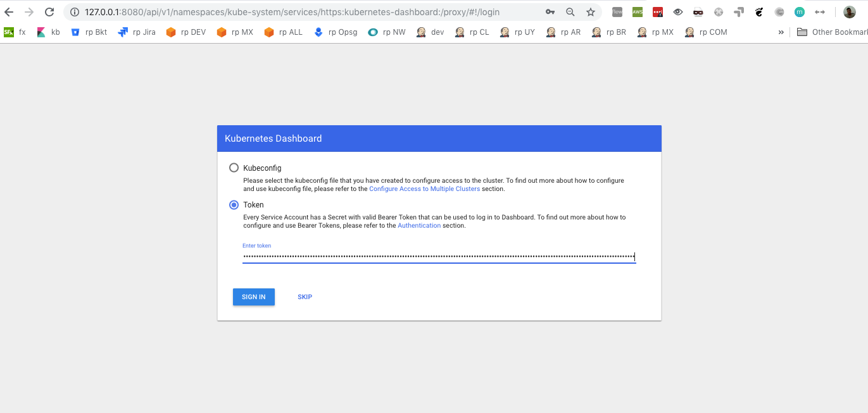Open the 'rp DEV' orange cube bookmark
The width and height of the screenshot is (868, 413).
pos(186,32)
